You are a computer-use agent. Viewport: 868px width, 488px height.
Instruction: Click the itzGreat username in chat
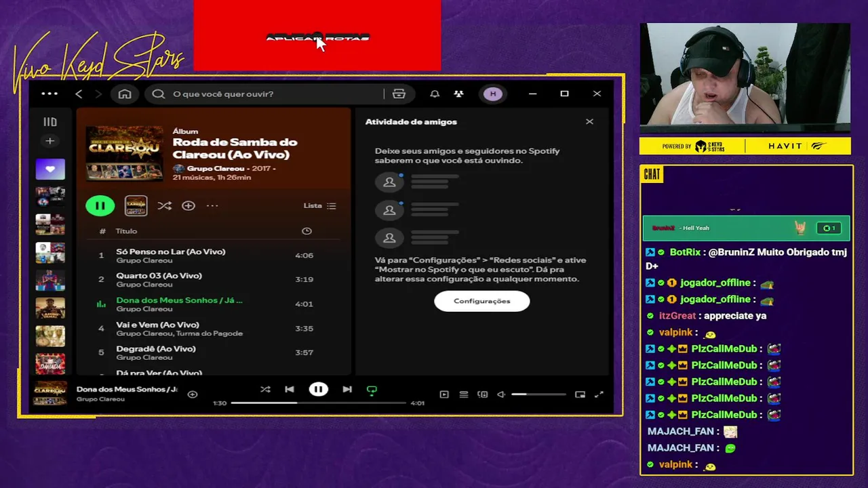coord(677,316)
